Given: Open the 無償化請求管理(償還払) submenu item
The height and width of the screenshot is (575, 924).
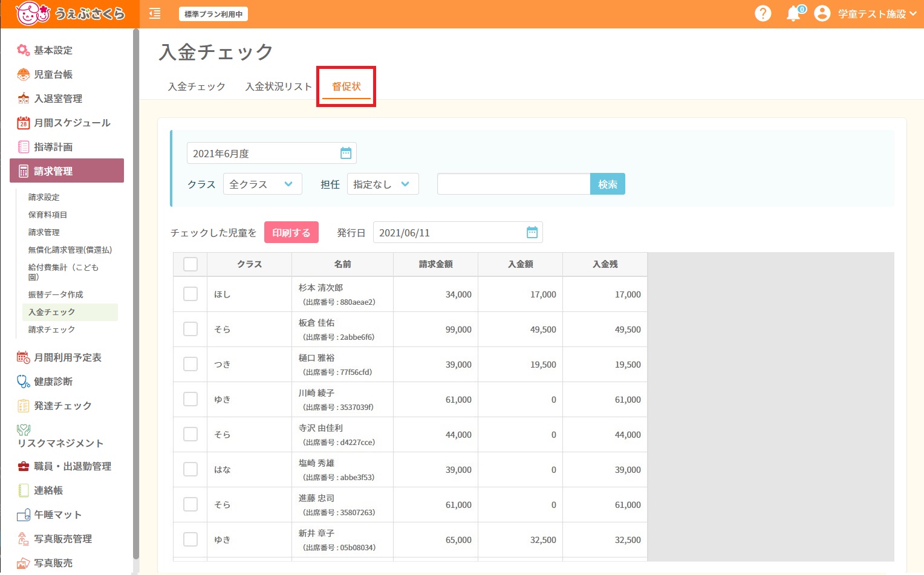Looking at the screenshot, I should pos(70,250).
